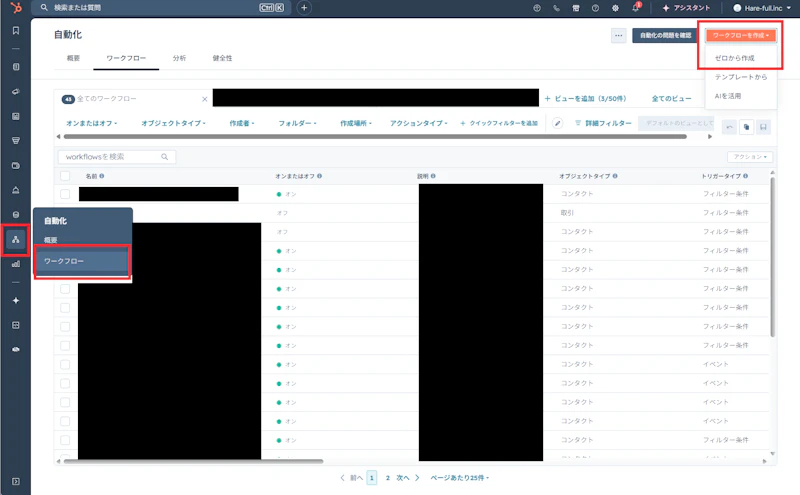Viewport: 800px width, 495px height.
Task: Open the reporting chart icon in sidebar
Action: 16,264
